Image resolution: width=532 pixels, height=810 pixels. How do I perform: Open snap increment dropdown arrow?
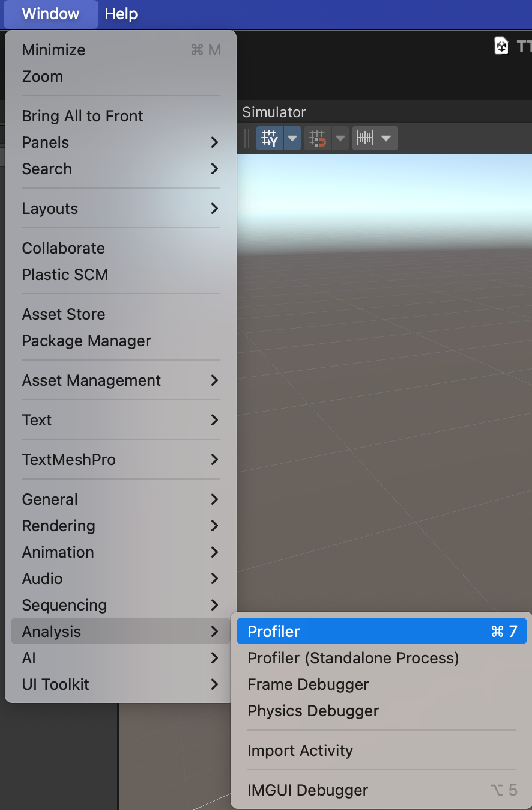pyautogui.click(x=386, y=139)
